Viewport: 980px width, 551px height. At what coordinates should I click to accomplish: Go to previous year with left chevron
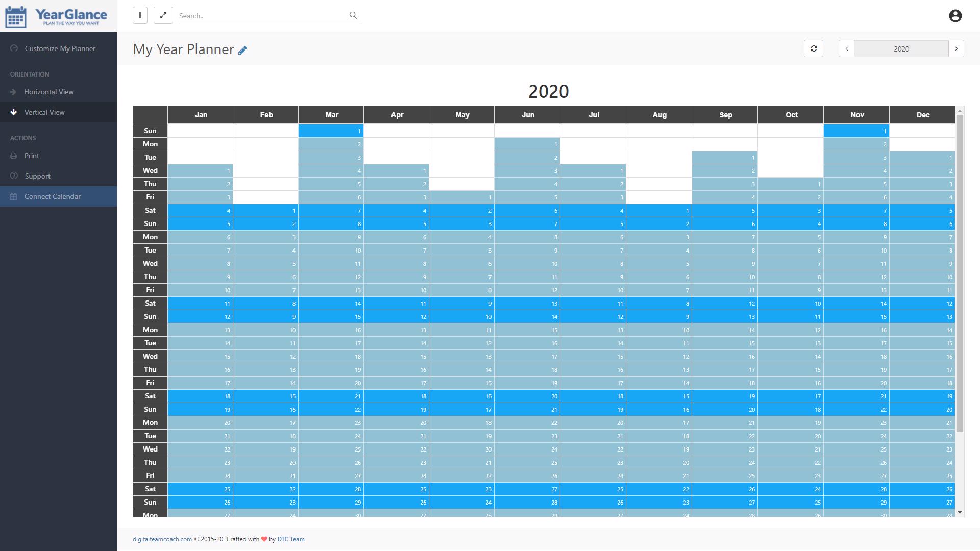[x=847, y=48]
